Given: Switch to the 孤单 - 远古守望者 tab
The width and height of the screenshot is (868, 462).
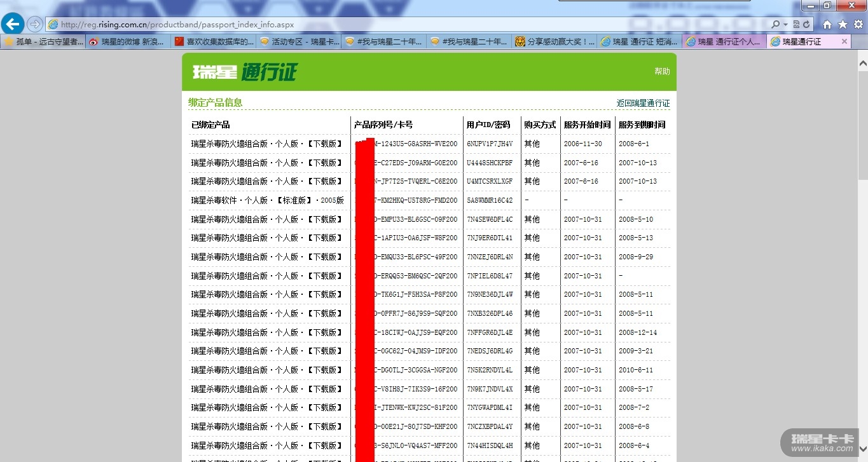Looking at the screenshot, I should click(43, 42).
